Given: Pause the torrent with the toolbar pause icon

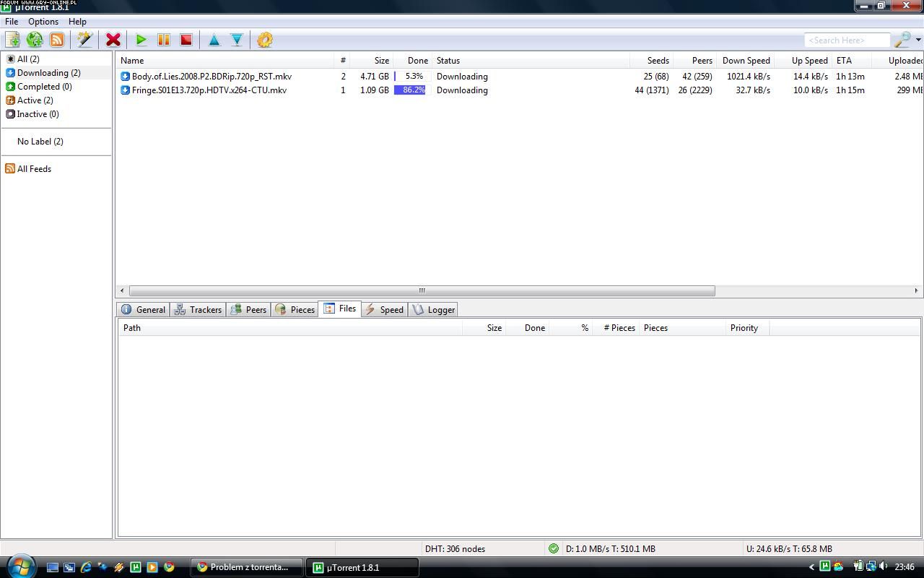Looking at the screenshot, I should tap(164, 40).
